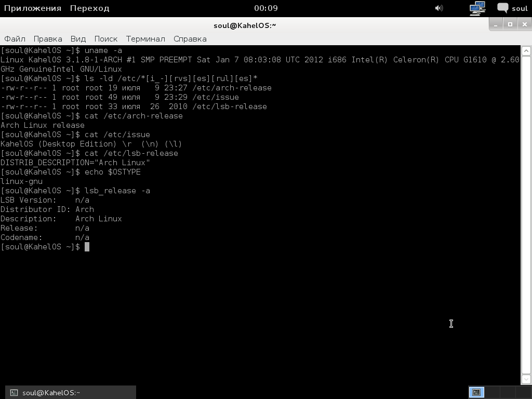This screenshot has height=399, width=532.
Task: Switch to the third workspace in the pager
Action: point(507,393)
